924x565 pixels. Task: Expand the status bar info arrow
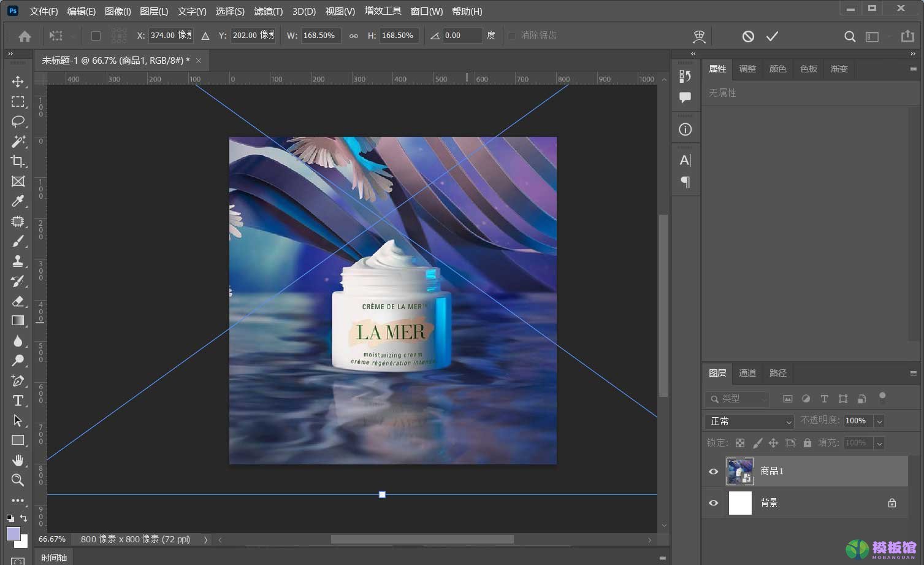click(x=205, y=540)
